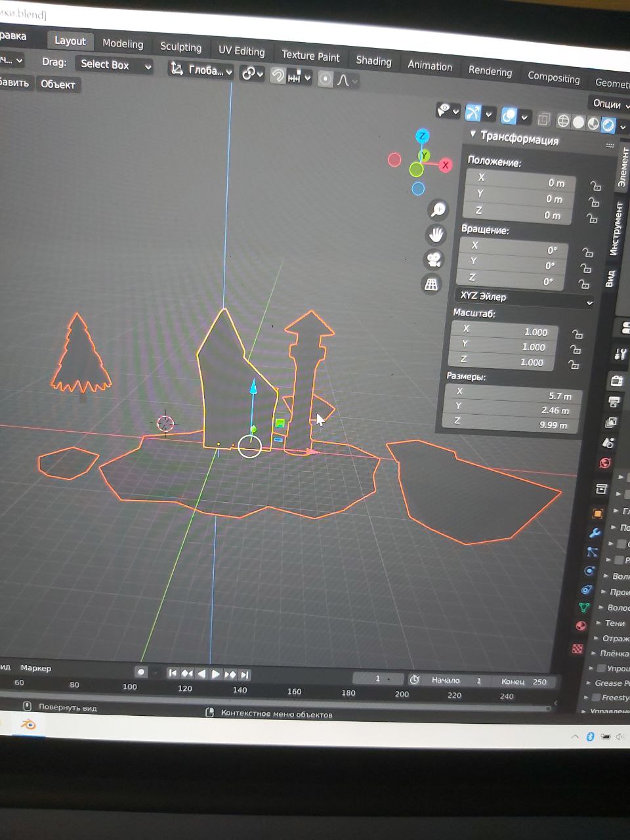Image resolution: width=630 pixels, height=840 pixels.
Task: Switch to the Sculpting workspace tab
Action: coord(180,47)
